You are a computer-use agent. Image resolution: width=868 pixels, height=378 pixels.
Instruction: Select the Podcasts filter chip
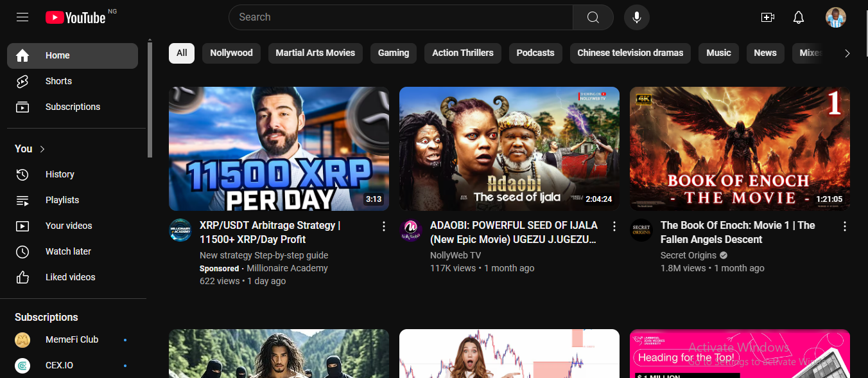(535, 53)
